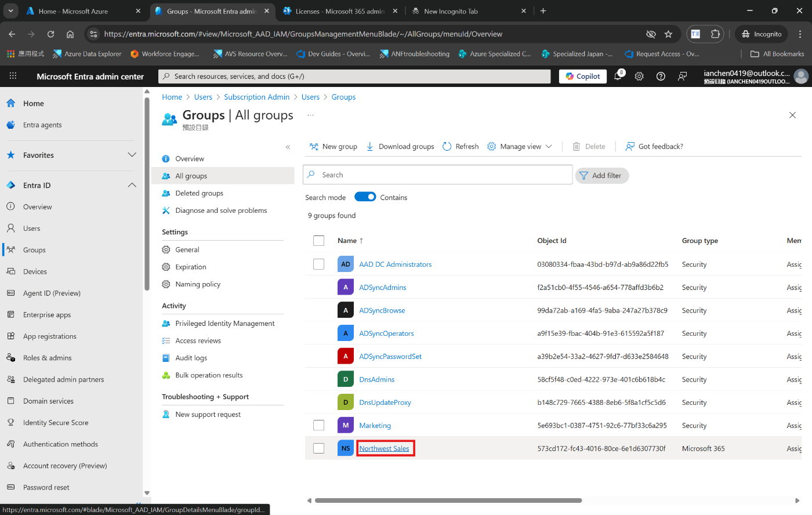Open the ADSyncAdmins group link
The height and width of the screenshot is (515, 812).
point(382,287)
